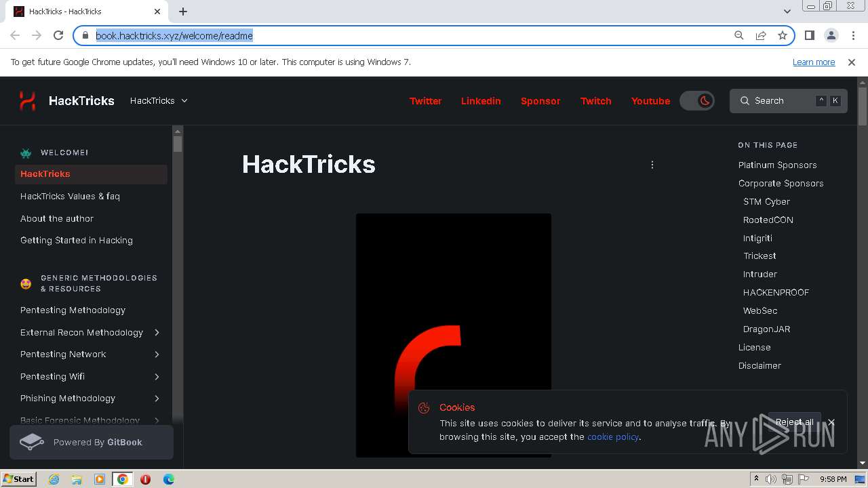Click Powered By GitBook button
The width and height of the screenshot is (868, 488).
pos(92,442)
